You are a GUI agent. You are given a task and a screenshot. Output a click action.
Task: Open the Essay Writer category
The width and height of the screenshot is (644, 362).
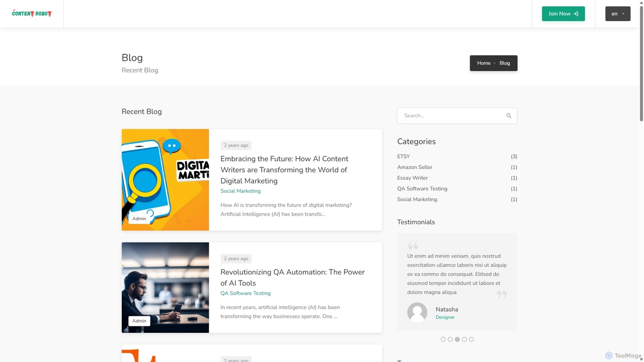pos(413,178)
